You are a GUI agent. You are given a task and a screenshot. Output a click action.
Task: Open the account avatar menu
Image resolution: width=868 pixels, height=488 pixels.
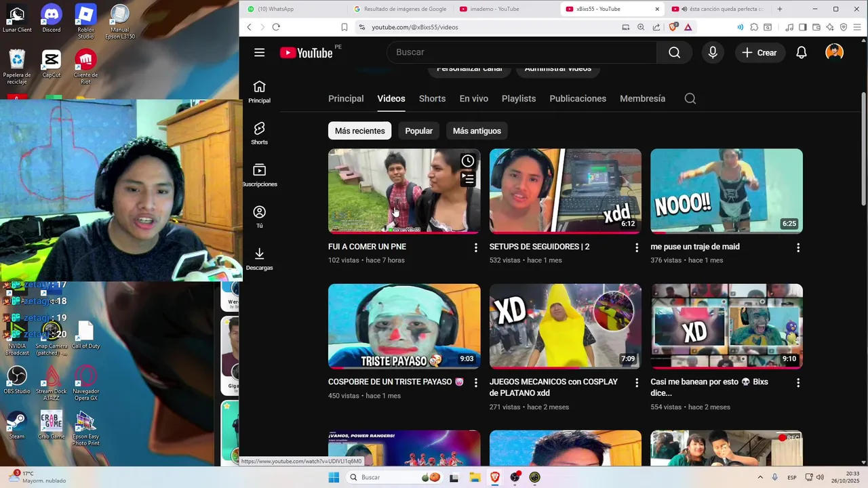834,52
